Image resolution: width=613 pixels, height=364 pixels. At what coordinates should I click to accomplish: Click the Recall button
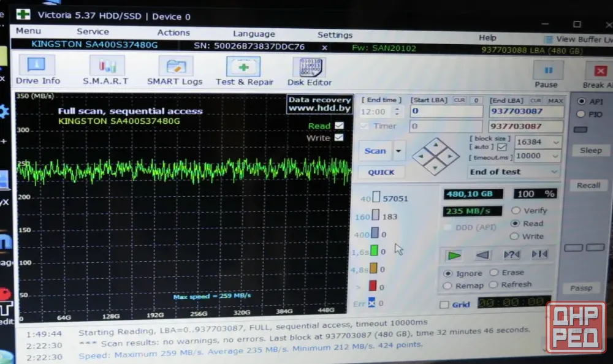(x=588, y=185)
